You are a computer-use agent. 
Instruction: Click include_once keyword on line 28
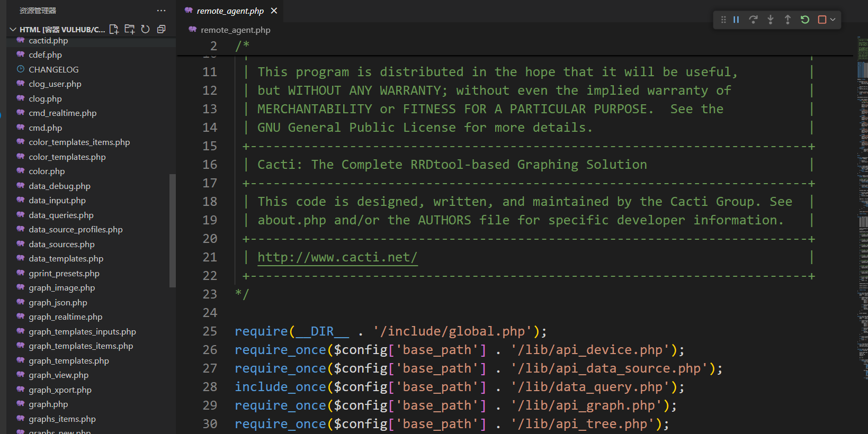pyautogui.click(x=280, y=387)
